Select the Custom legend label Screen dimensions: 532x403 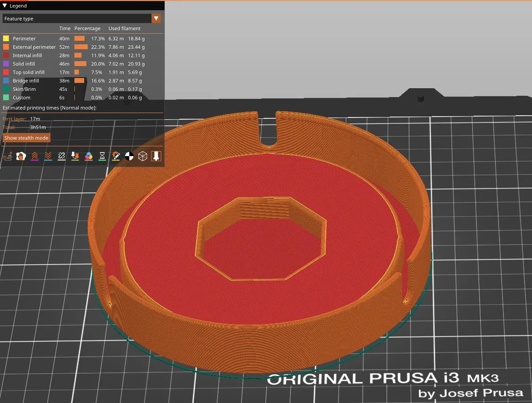[22, 98]
